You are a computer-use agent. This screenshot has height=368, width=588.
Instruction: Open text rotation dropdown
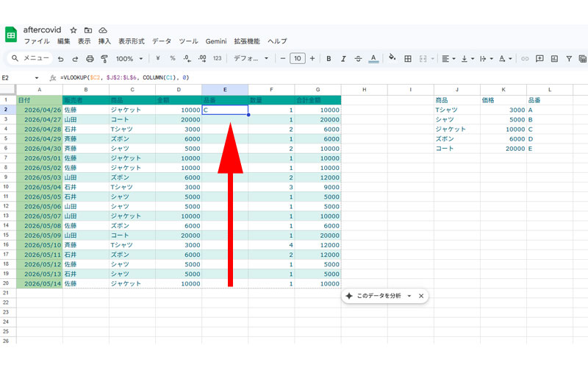click(x=505, y=59)
